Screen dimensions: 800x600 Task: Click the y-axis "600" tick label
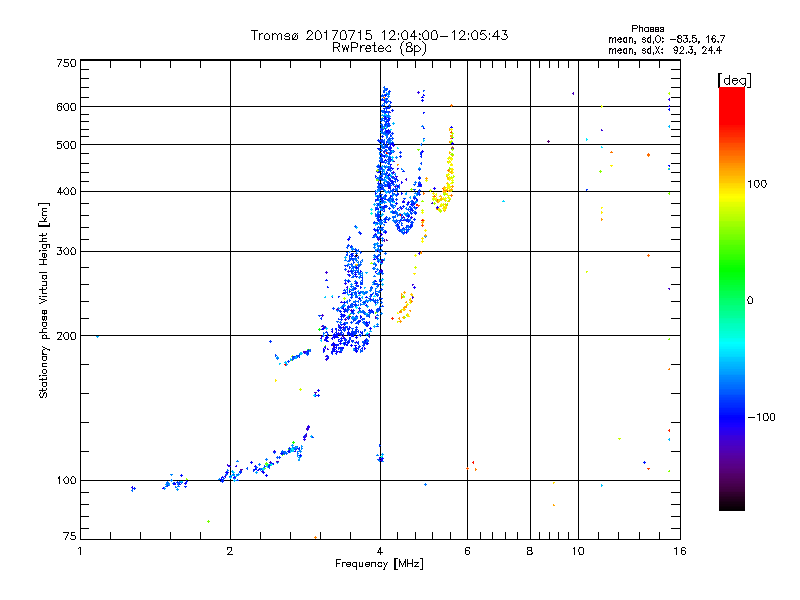[66, 107]
